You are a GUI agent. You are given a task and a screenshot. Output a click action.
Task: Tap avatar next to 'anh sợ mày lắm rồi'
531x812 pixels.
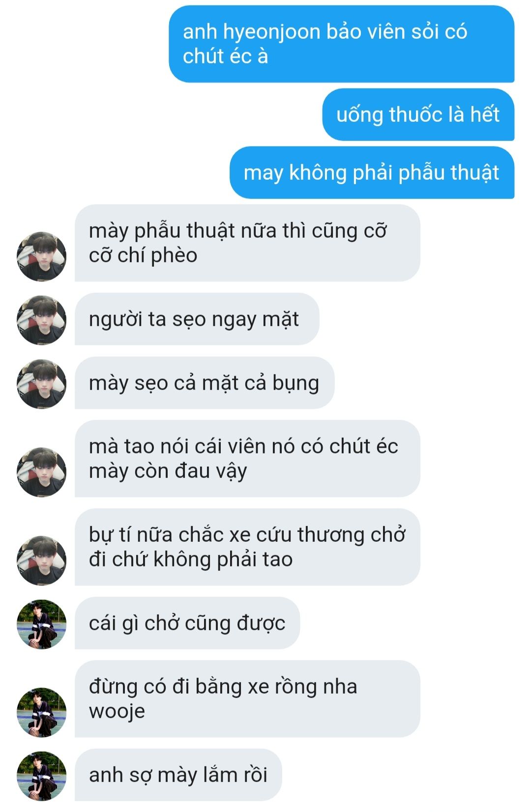tap(41, 776)
